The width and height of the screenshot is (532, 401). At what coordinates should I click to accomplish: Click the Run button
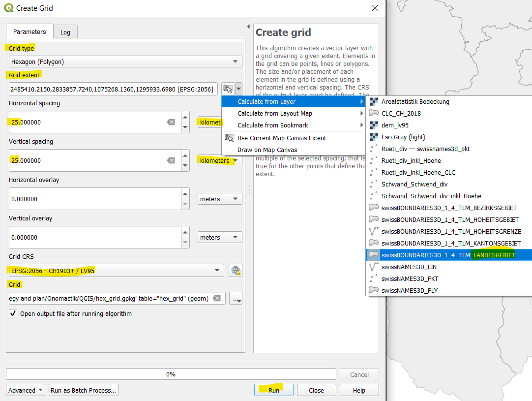[274, 390]
